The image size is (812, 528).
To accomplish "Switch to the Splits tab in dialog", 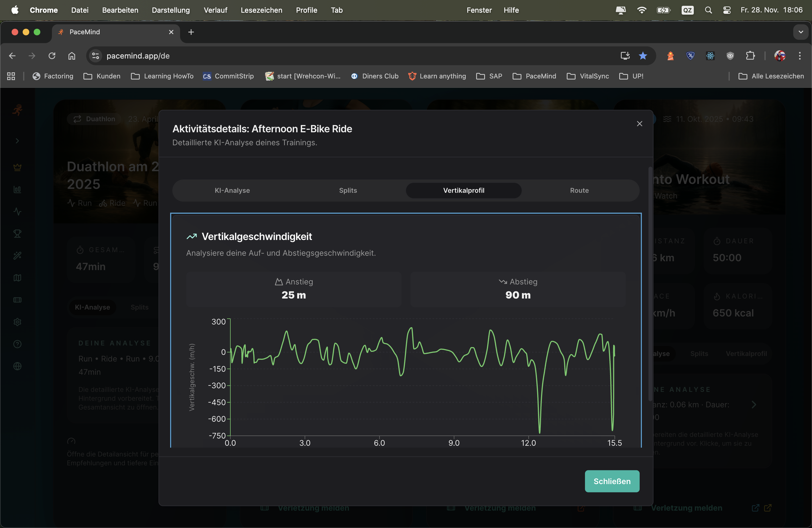I will click(348, 190).
